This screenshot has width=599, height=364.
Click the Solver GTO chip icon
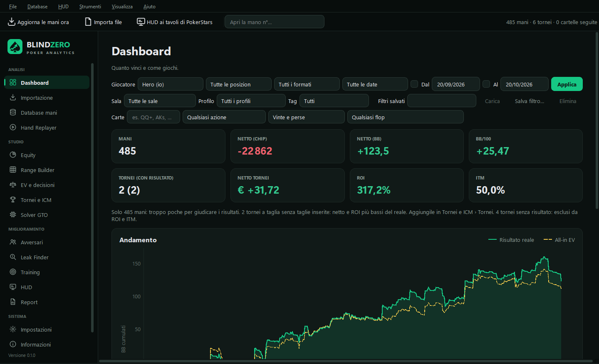click(x=13, y=214)
